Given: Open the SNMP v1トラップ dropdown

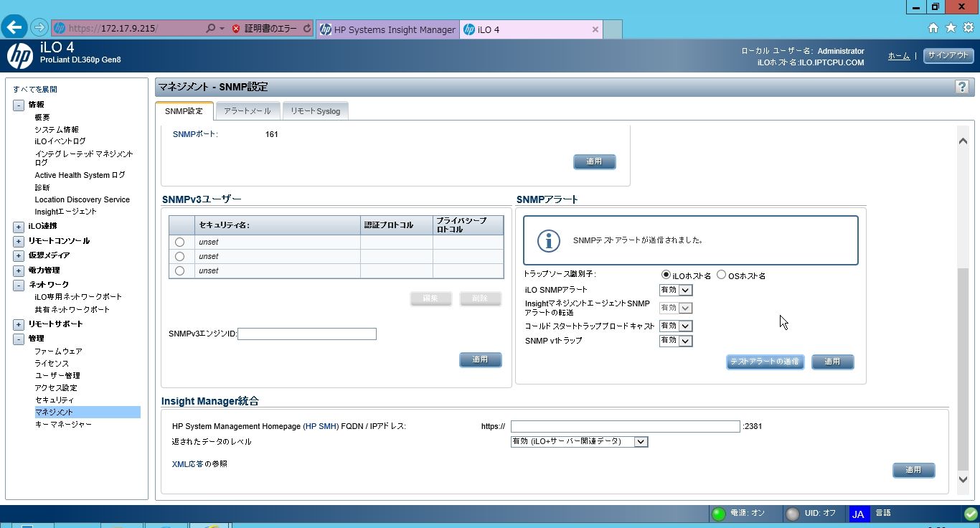Looking at the screenshot, I should [x=676, y=341].
